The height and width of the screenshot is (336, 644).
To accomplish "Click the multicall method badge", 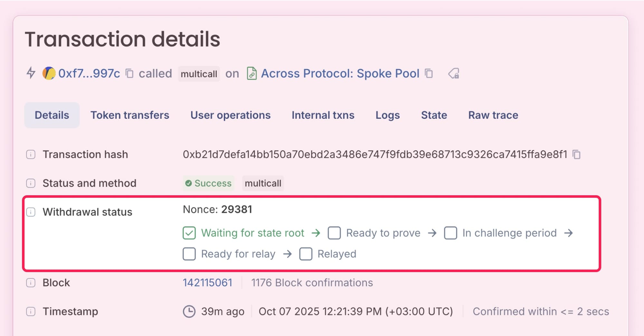I will coord(199,74).
